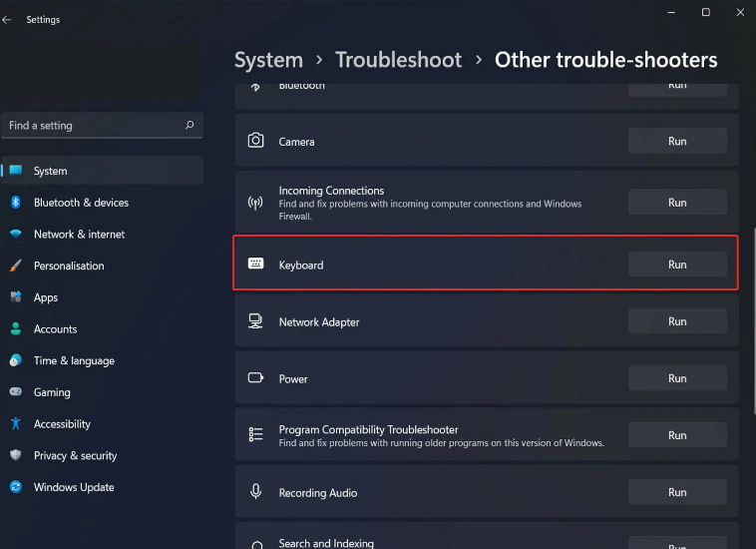The image size is (756, 549).
Task: Click the Time & language globe icon
Action: (x=15, y=360)
